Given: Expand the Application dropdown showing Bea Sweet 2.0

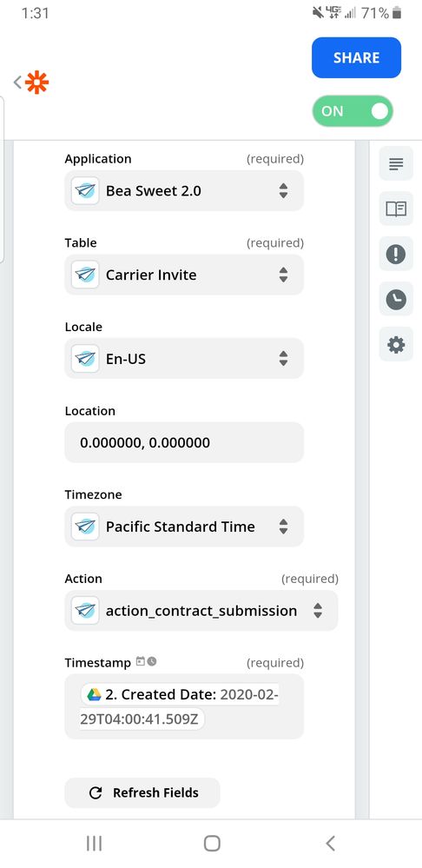Looking at the screenshot, I should (184, 191).
